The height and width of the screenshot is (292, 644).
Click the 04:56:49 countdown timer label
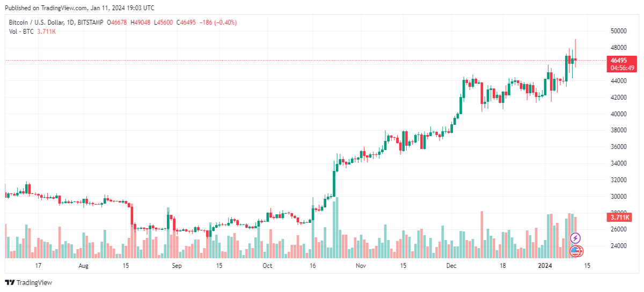tap(621, 68)
